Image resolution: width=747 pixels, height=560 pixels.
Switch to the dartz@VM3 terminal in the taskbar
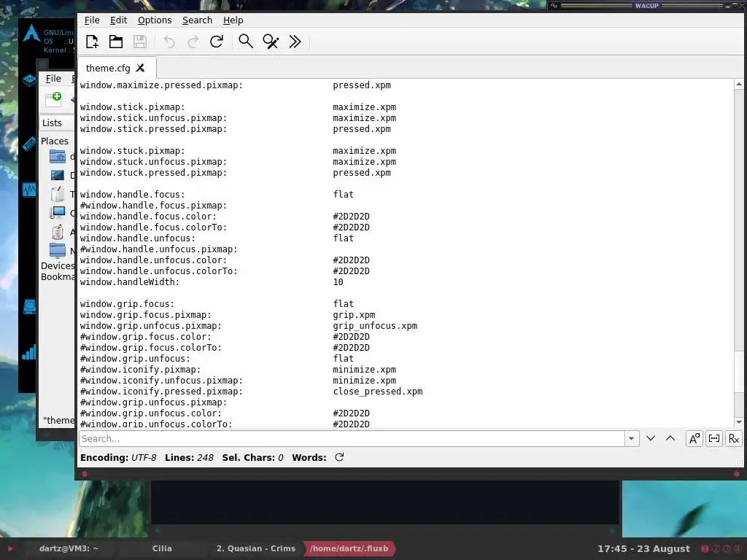69,548
